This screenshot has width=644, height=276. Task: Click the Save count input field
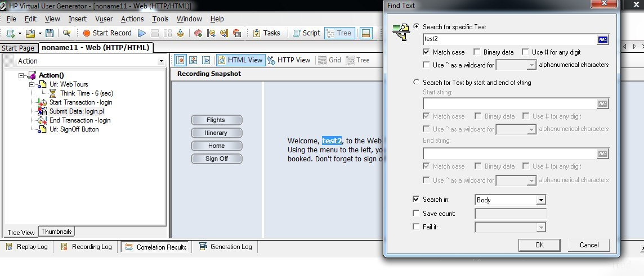click(511, 214)
